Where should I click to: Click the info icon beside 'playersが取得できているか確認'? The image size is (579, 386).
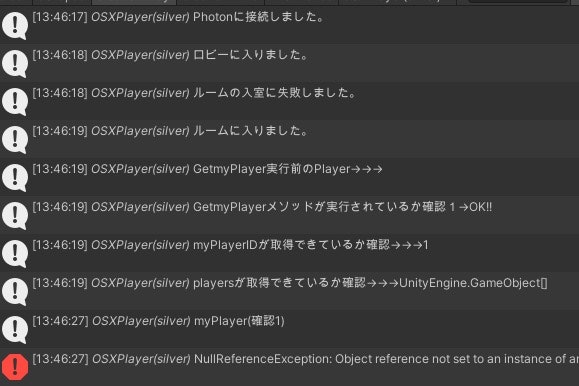[x=15, y=292]
